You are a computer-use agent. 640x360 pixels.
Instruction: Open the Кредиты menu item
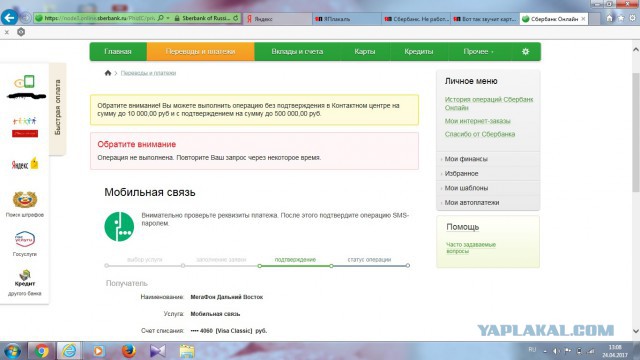coord(418,51)
